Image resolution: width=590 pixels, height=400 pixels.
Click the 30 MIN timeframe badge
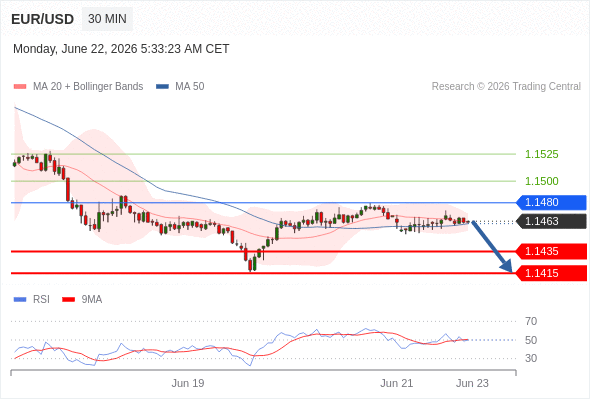pos(107,19)
